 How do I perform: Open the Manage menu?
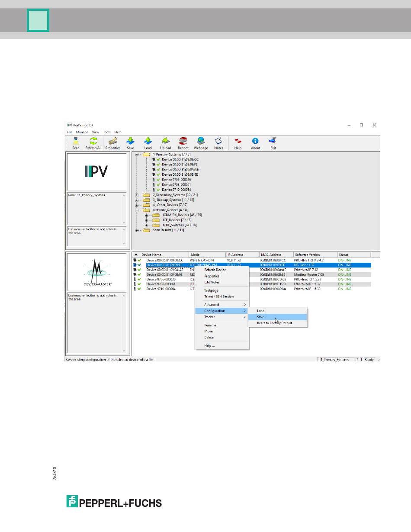pyautogui.click(x=82, y=132)
